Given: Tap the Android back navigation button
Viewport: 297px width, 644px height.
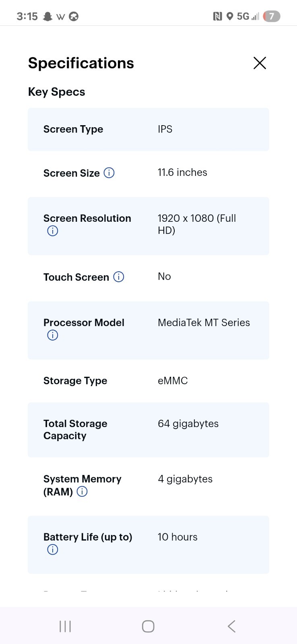Looking at the screenshot, I should click(x=231, y=626).
